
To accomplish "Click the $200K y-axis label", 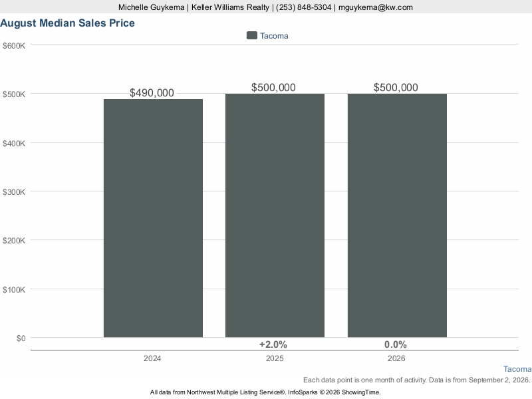I will [x=14, y=241].
